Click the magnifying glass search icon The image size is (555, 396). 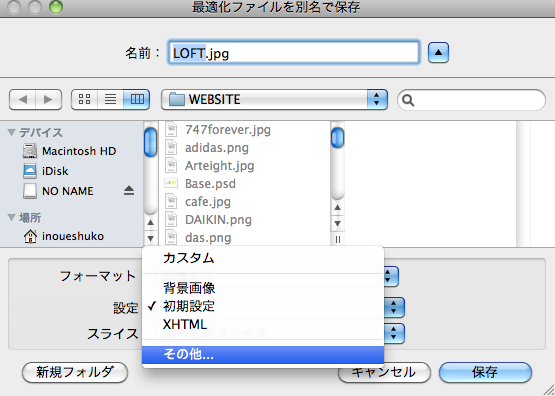click(x=408, y=100)
